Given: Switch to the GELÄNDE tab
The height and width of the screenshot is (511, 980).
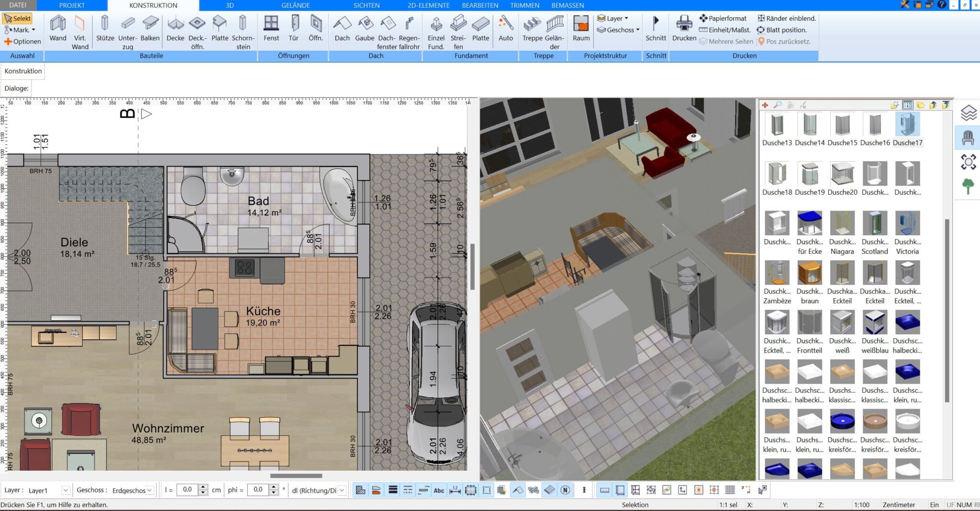Looking at the screenshot, I should [295, 5].
